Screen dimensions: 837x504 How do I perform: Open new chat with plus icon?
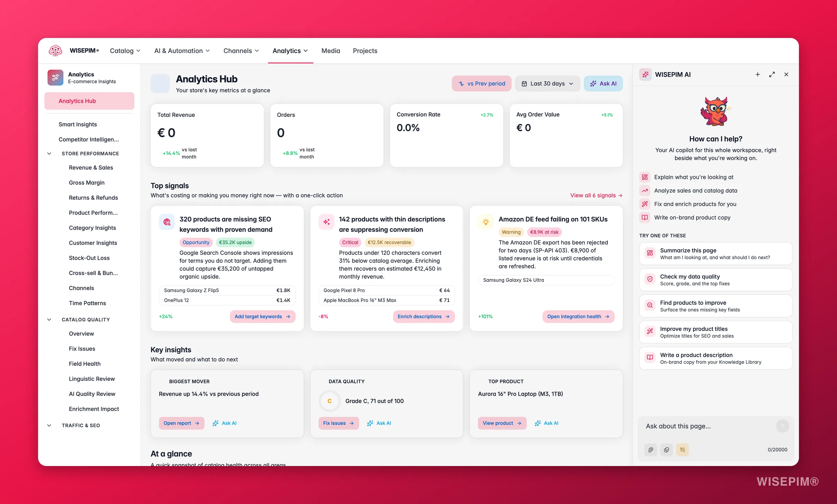tap(757, 74)
